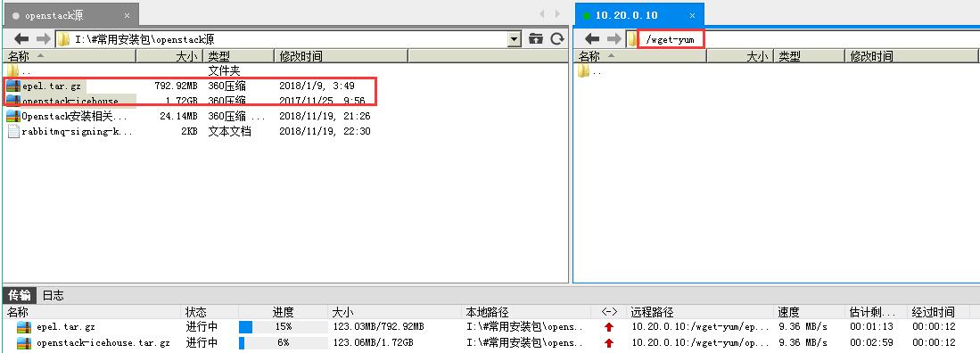Viewport: 980px width, 353px height.
Task: Sort remote files by 类型 column
Action: [810, 56]
